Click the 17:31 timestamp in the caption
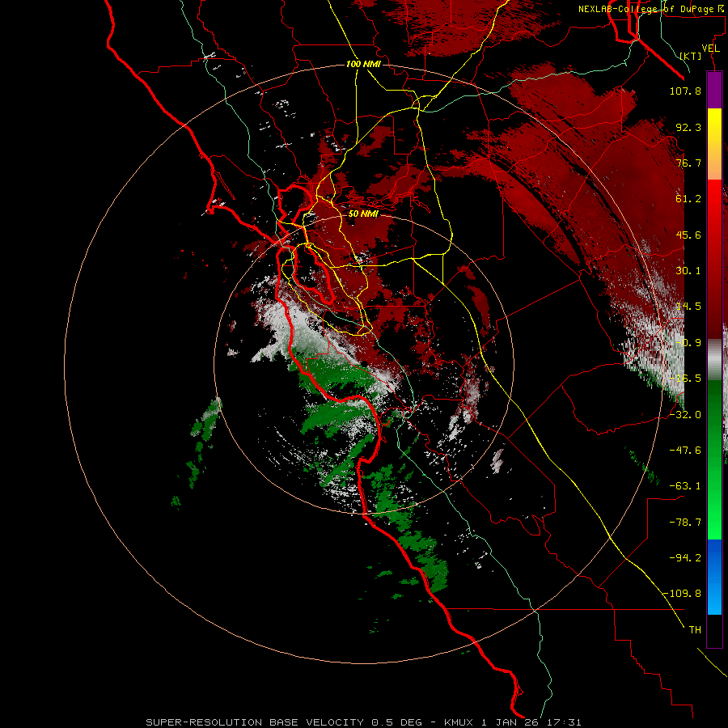 coord(564,722)
